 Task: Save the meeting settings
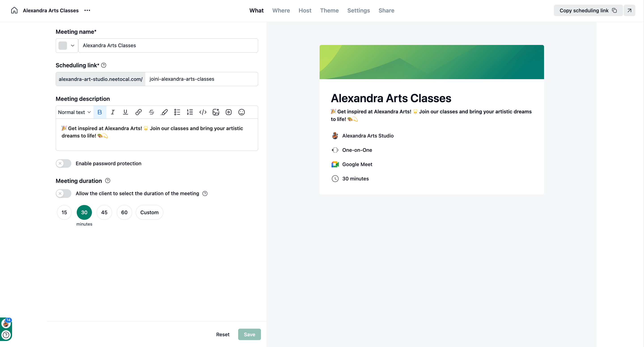(x=250, y=334)
